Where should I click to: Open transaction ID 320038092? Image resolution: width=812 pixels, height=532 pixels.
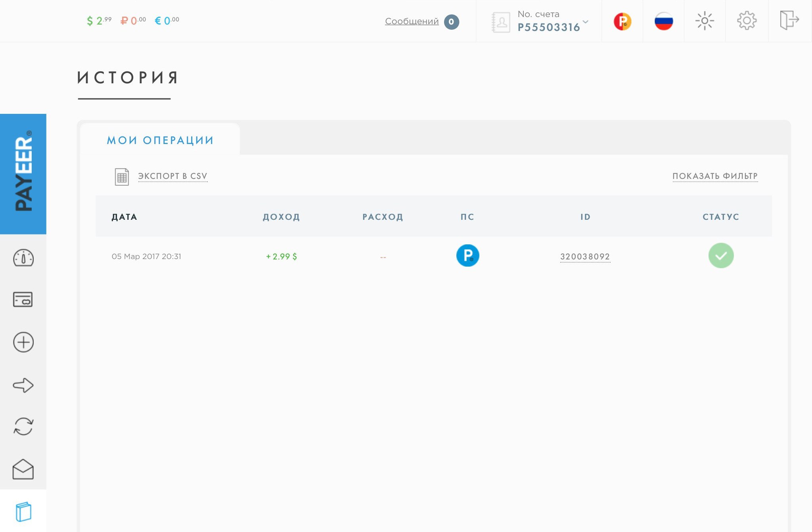585,257
